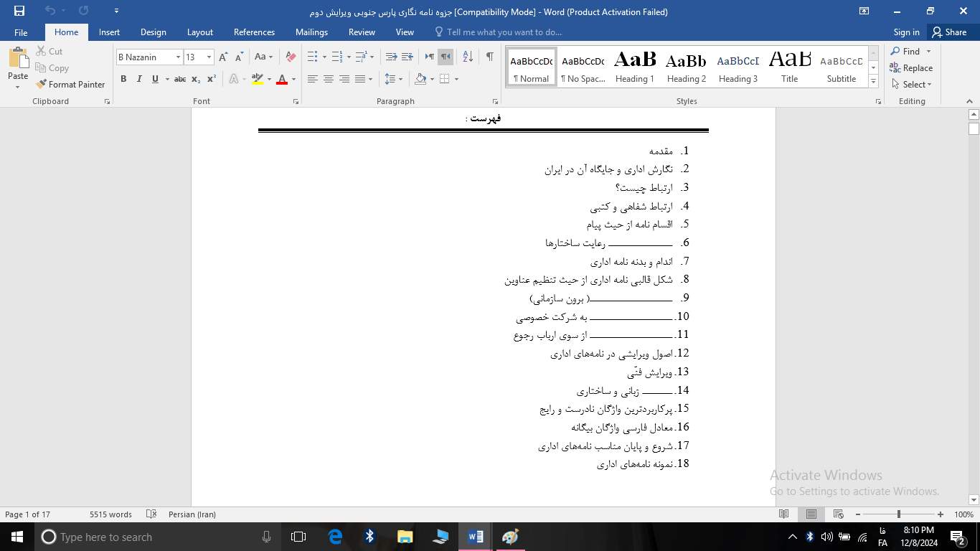Screen dimensions: 980x551
Task: Click zoom out minus button
Action: 857,514
